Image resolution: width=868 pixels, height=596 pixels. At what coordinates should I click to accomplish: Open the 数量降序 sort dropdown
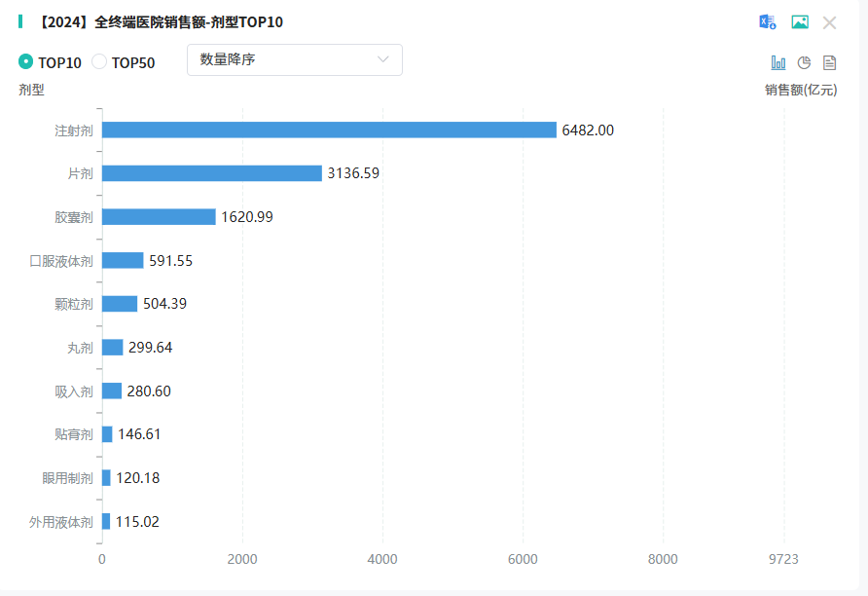[x=294, y=59]
